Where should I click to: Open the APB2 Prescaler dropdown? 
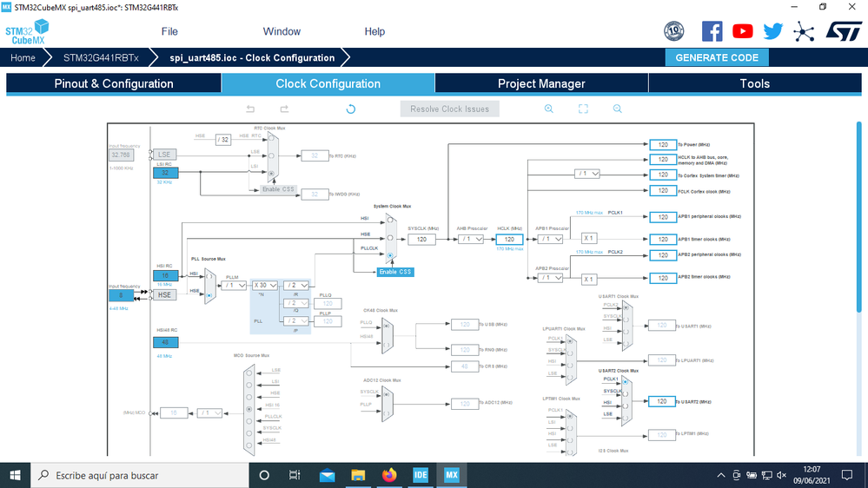coord(550,278)
